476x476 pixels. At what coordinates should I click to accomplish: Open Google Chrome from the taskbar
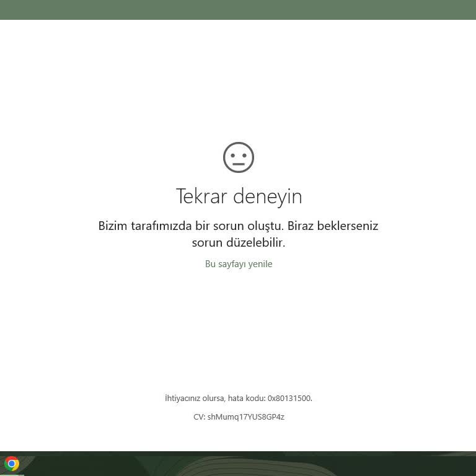point(12,464)
